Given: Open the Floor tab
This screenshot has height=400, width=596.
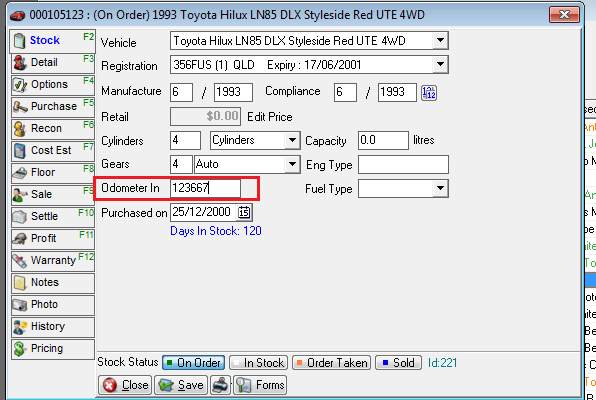Looking at the screenshot, I should (x=52, y=173).
